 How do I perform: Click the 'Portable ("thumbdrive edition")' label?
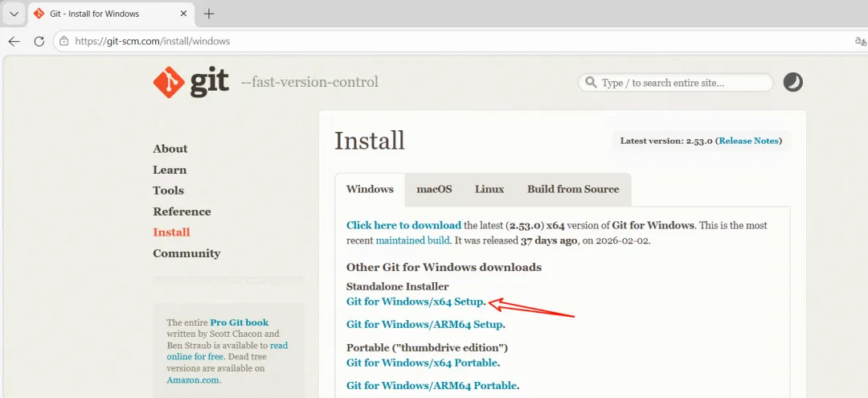pos(428,347)
